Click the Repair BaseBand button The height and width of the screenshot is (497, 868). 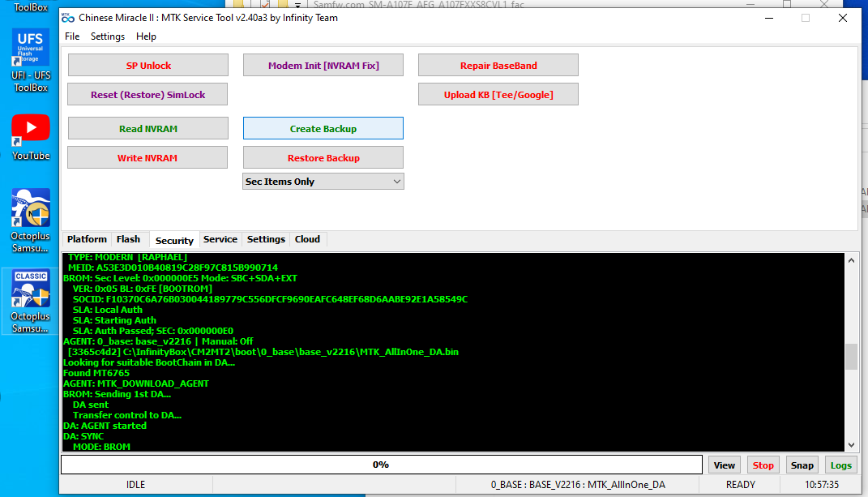coord(498,66)
